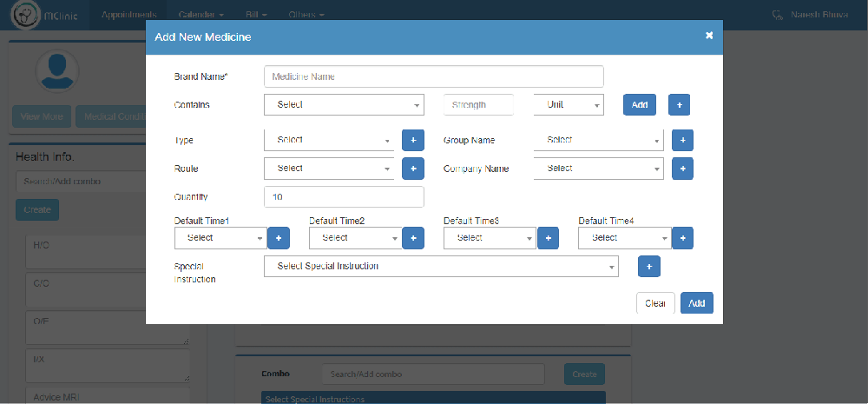Open the Contains dropdown
This screenshot has height=404, width=868.
pyautogui.click(x=344, y=105)
